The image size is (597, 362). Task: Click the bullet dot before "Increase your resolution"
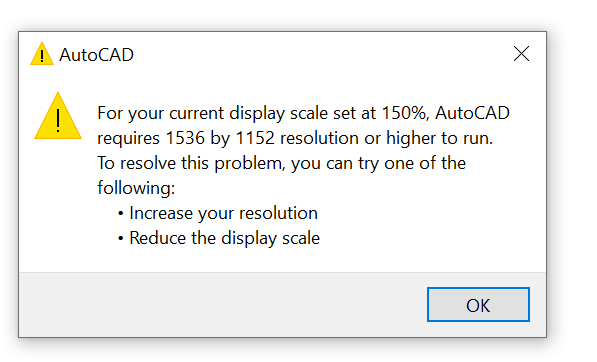(x=121, y=214)
